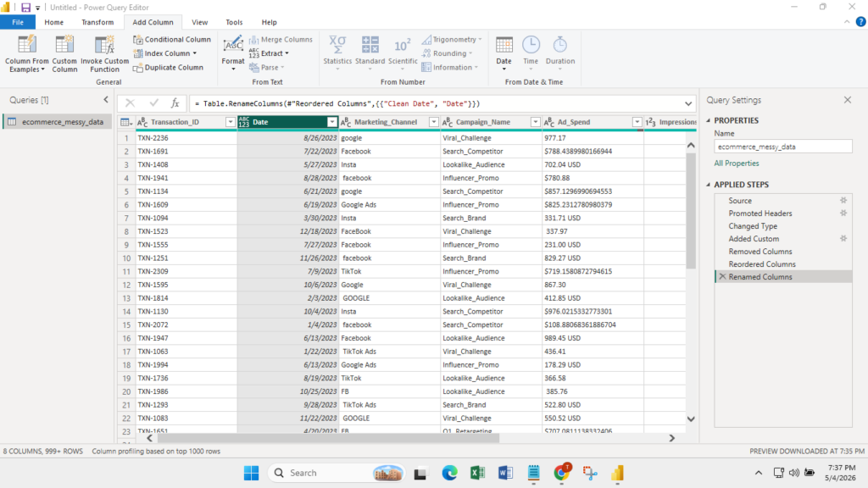
Task: Open Trigonometry dropdown
Action: click(x=452, y=39)
